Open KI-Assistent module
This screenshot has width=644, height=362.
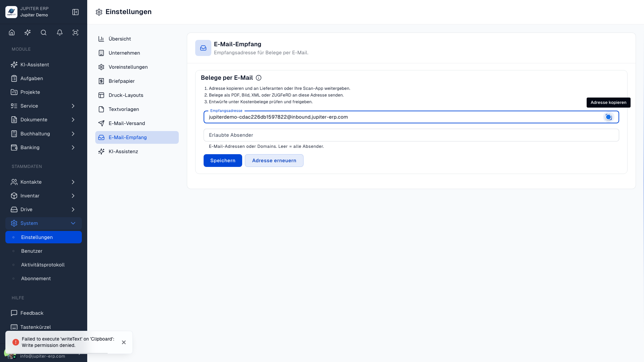tap(44, 65)
